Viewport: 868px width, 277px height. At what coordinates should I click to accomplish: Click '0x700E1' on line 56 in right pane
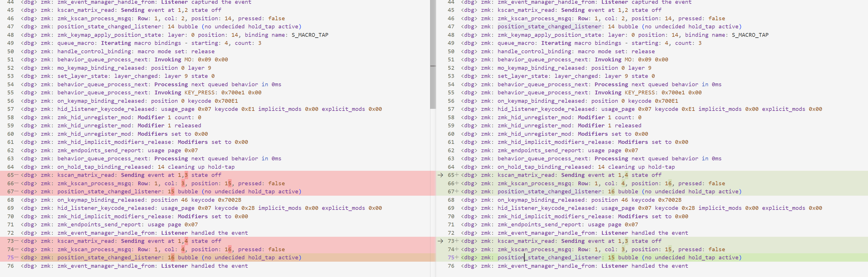coord(667,101)
